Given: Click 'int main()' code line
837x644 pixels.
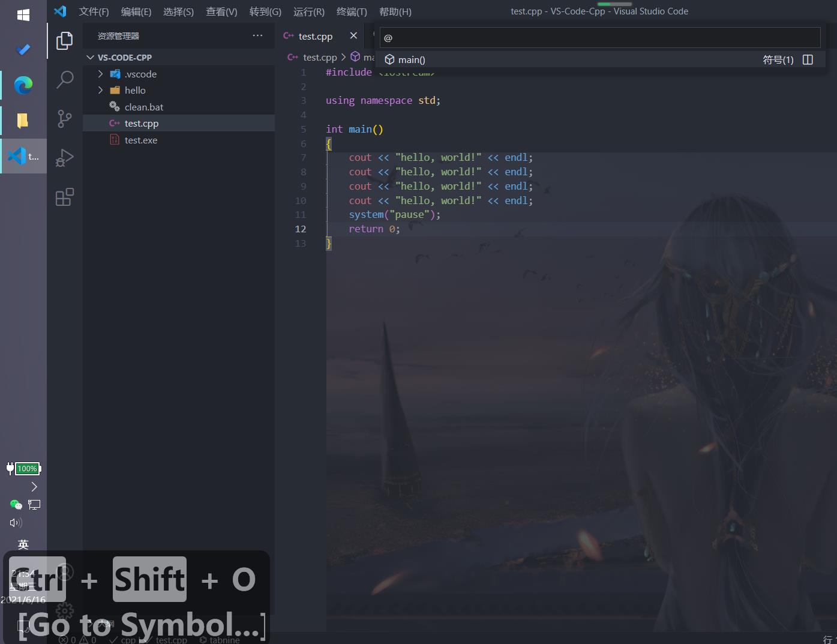Looking at the screenshot, I should pyautogui.click(x=354, y=129).
